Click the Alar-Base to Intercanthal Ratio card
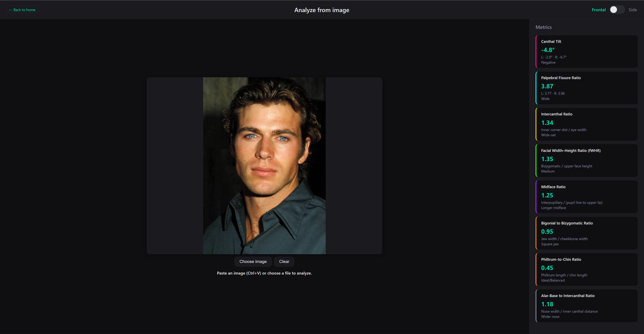Viewport: 644px width, 334px height. tap(587, 305)
